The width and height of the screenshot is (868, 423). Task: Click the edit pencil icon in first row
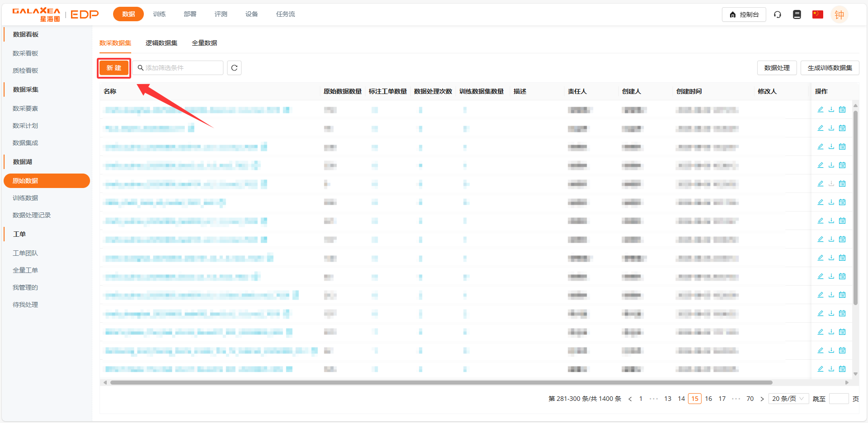pyautogui.click(x=820, y=109)
